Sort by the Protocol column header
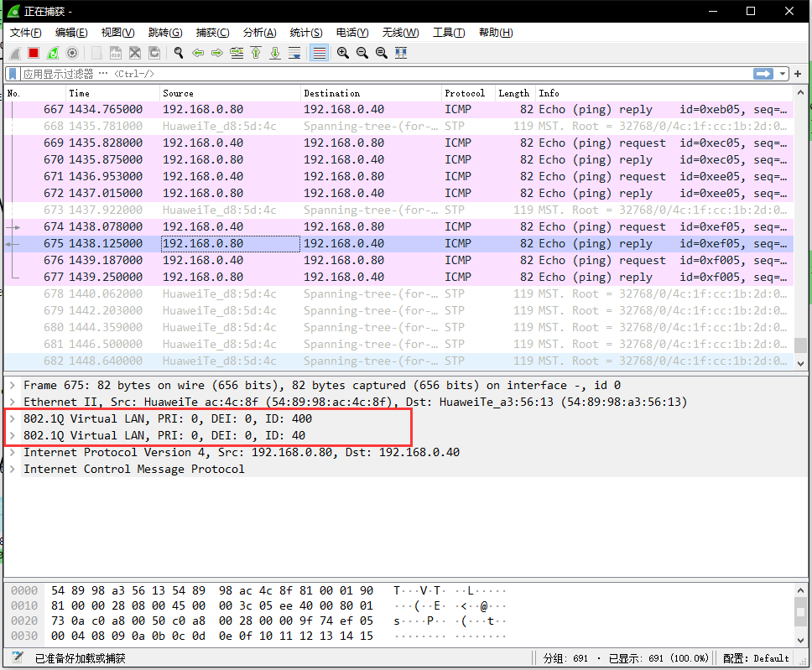812x670 pixels. pos(468,93)
